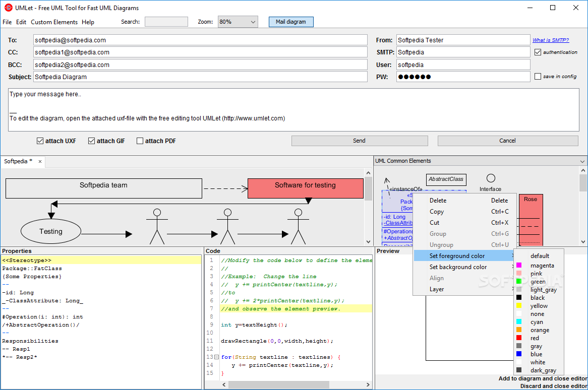The image size is (588, 390).
Task: Enable the attach PDF checkbox
Action: click(140, 141)
